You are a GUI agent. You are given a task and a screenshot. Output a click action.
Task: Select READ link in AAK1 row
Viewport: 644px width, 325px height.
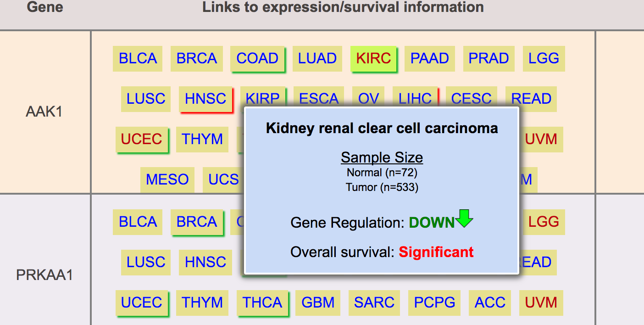531,99
